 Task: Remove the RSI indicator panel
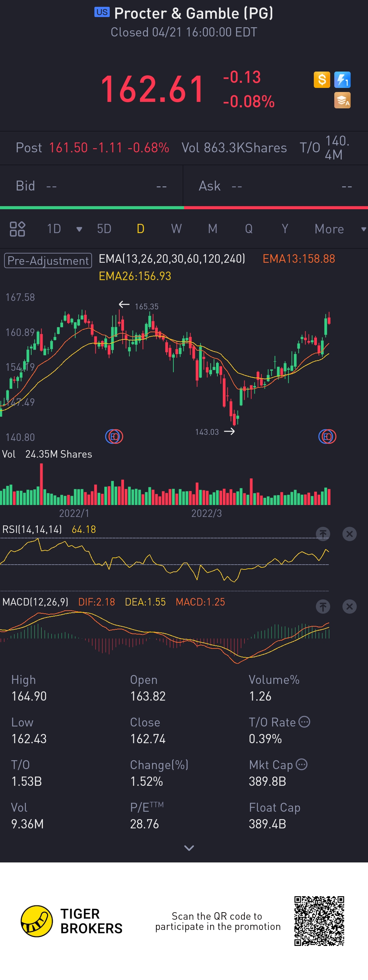click(x=349, y=534)
